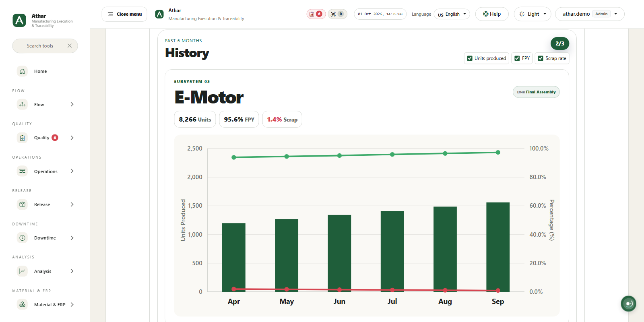Click the September units bar
The width and height of the screenshot is (644, 322).
pyautogui.click(x=498, y=247)
